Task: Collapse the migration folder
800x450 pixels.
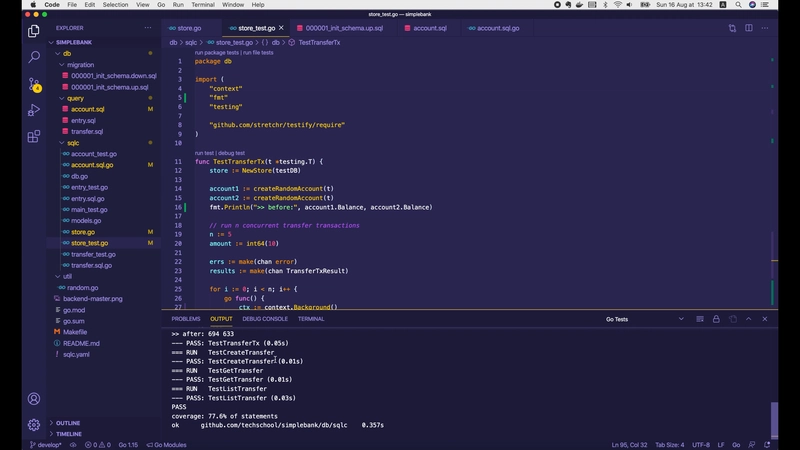Action: [80, 64]
